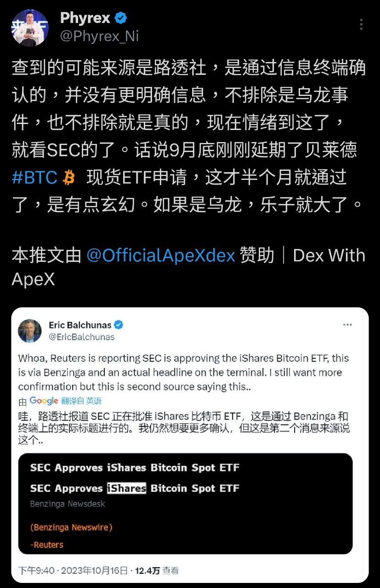This screenshot has height=588, width=380.
Task: Tap Eric Balchunas's verified checkmark badge
Action: click(x=119, y=325)
